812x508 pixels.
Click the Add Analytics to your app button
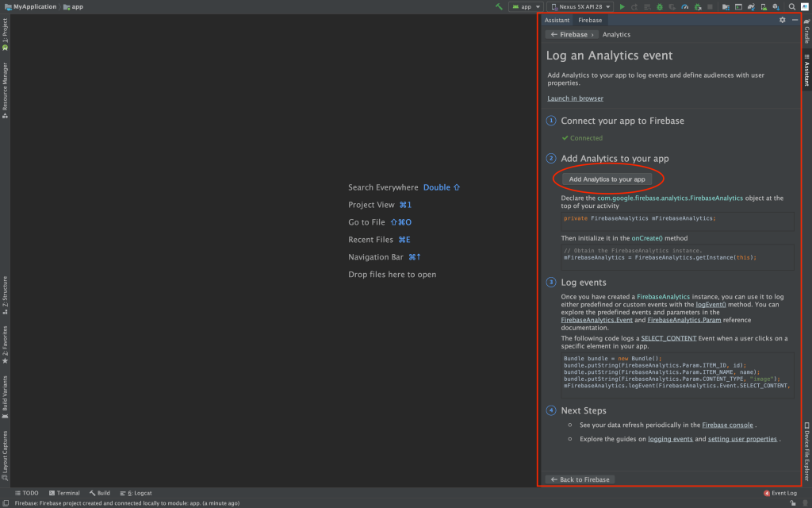(x=607, y=179)
